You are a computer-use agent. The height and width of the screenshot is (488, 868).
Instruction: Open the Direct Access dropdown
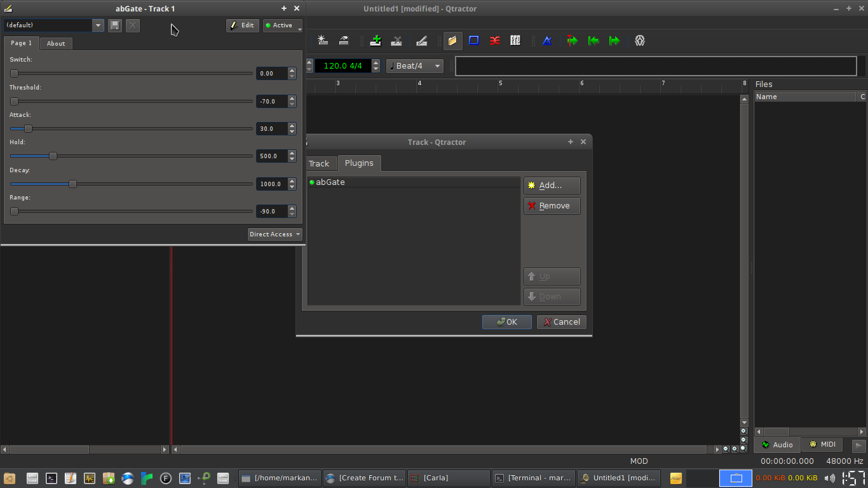(275, 234)
